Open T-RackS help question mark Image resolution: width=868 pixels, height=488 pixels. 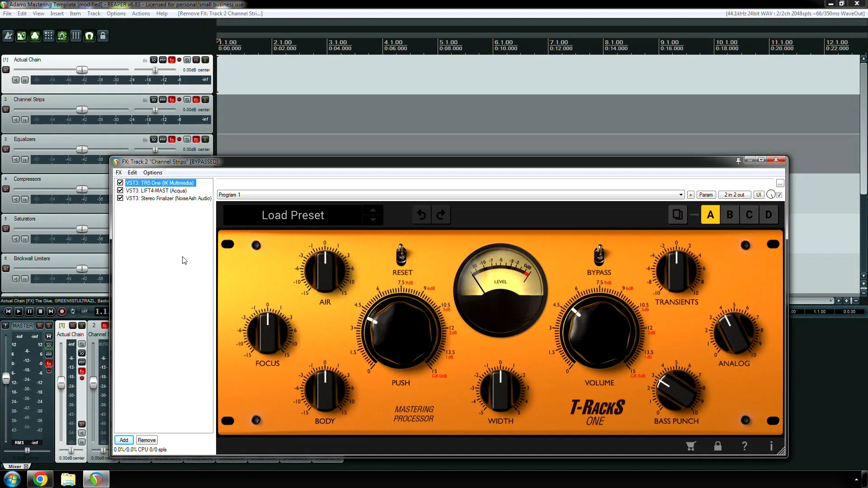click(x=745, y=446)
